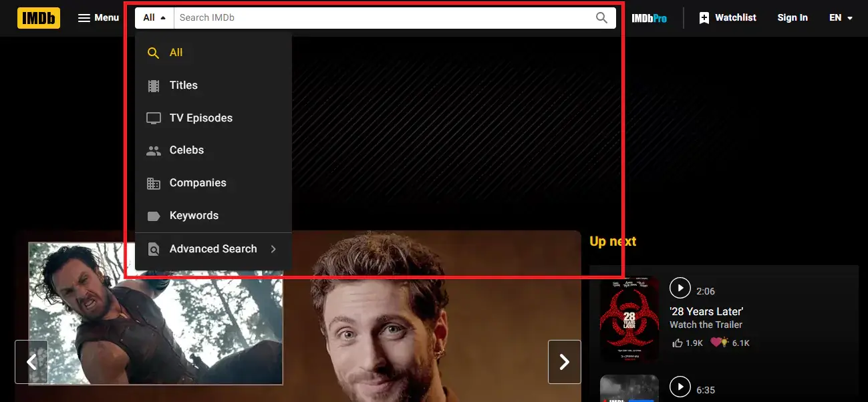Choose the Titles filmstrip icon option
The image size is (868, 402).
click(153, 85)
